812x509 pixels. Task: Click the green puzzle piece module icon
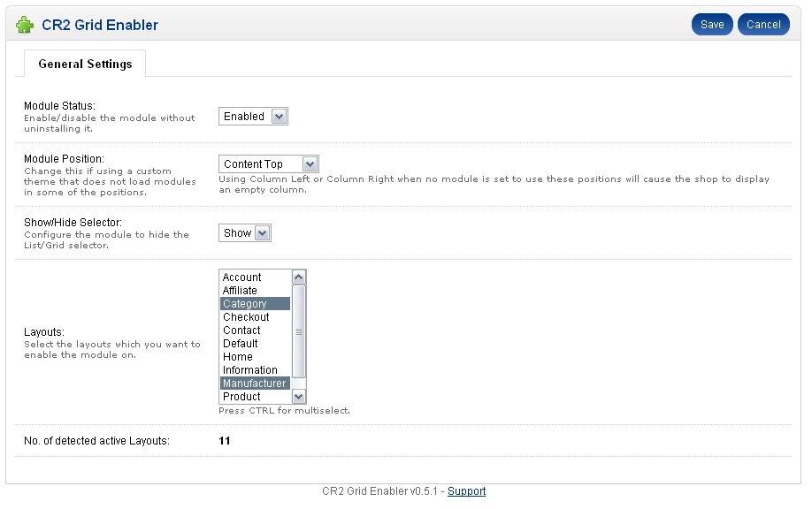coord(25,25)
